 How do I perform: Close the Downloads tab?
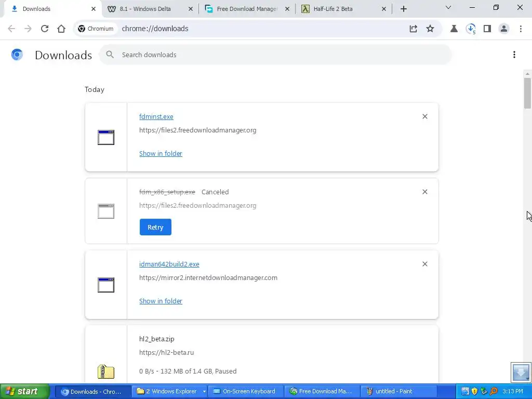click(x=94, y=9)
